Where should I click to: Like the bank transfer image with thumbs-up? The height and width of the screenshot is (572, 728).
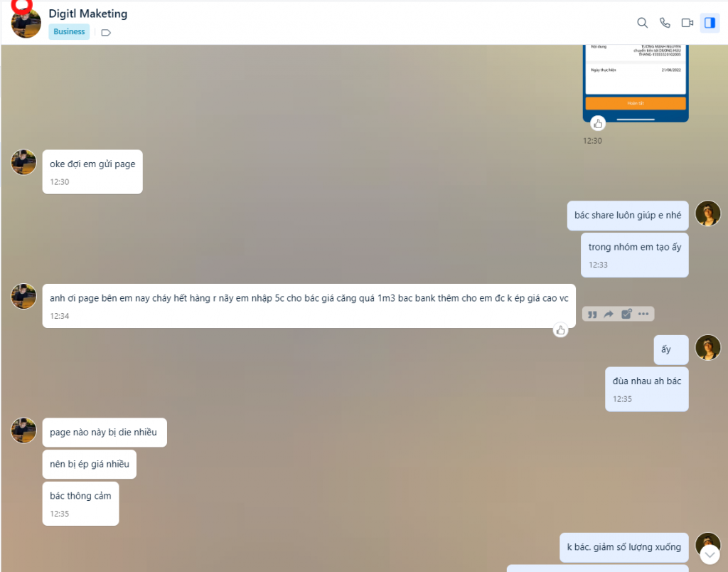coord(598,124)
